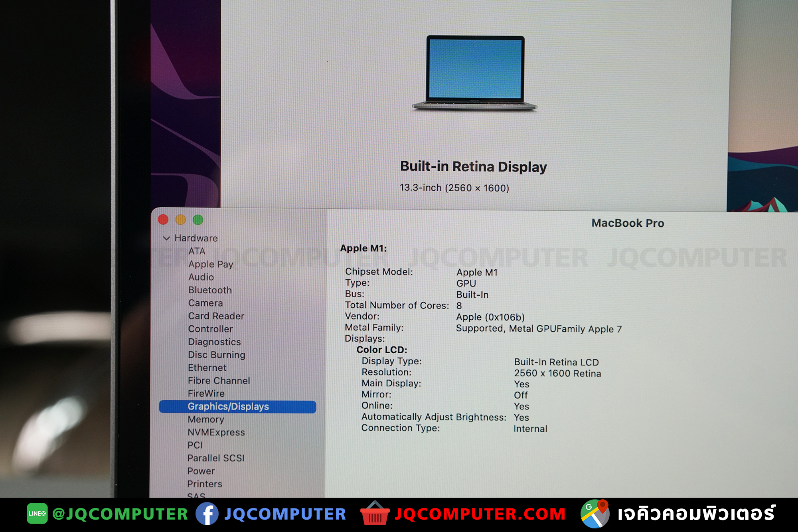Click the Connection Type value Internal
Screen dimensions: 798x532
click(530, 429)
